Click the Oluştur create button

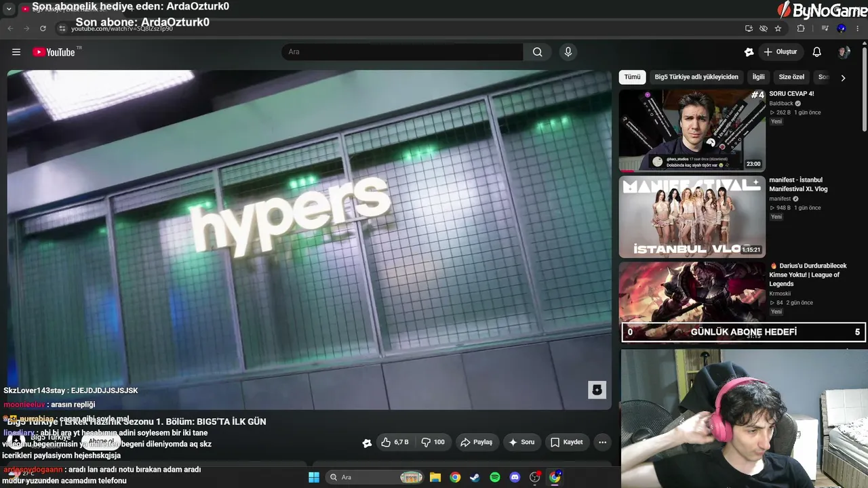click(x=781, y=52)
